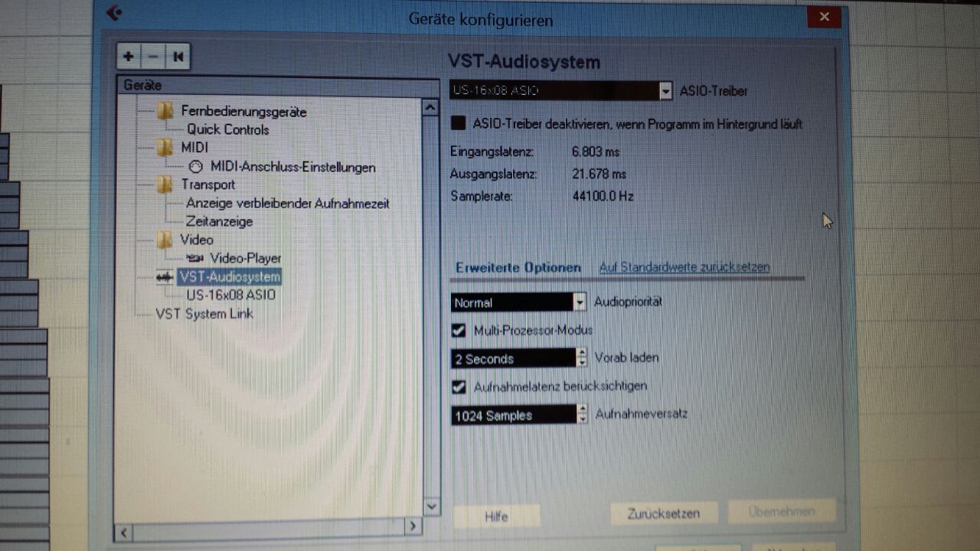The height and width of the screenshot is (551, 980).
Task: Select Video-Player in device tree
Action: (246, 258)
